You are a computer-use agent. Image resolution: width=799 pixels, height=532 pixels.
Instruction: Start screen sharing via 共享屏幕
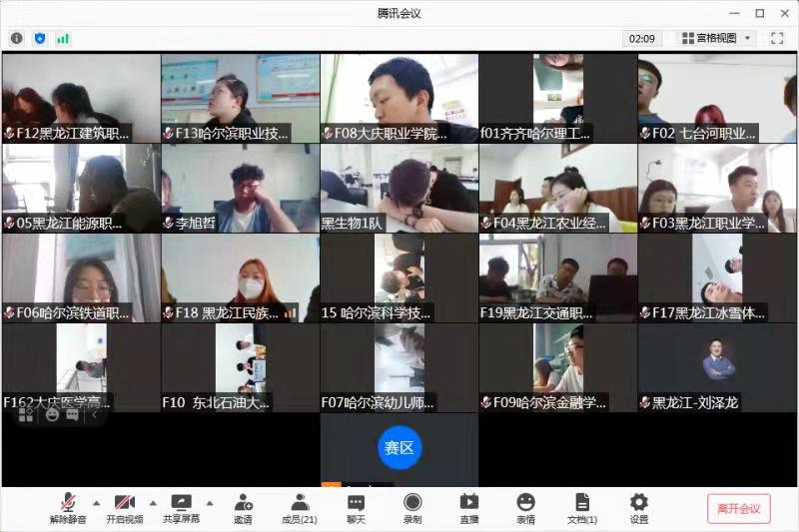coord(181,507)
